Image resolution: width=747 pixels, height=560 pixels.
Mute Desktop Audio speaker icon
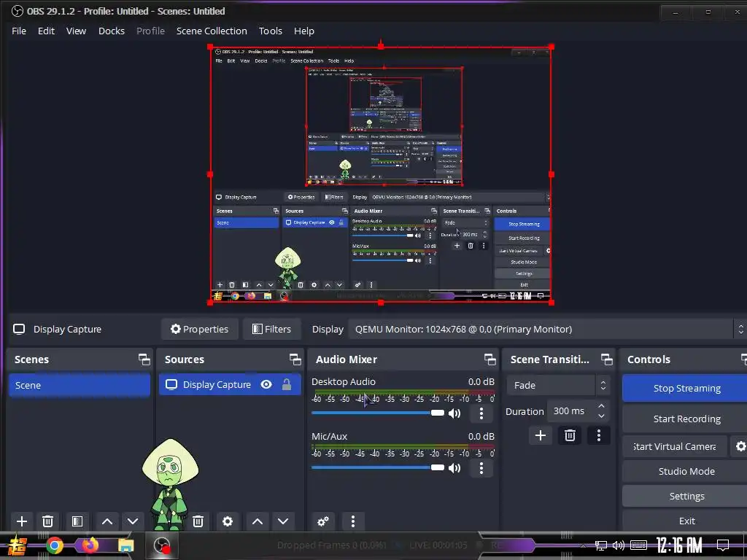(x=454, y=413)
